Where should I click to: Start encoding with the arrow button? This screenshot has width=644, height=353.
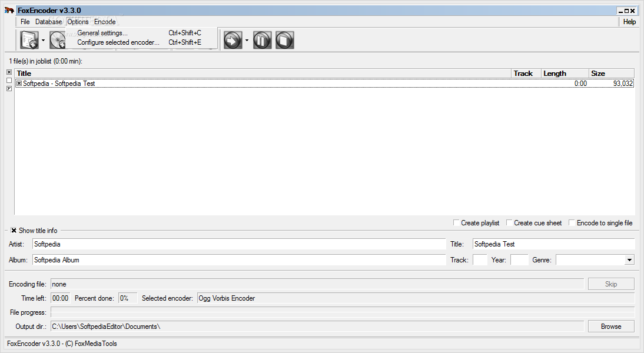(x=233, y=40)
